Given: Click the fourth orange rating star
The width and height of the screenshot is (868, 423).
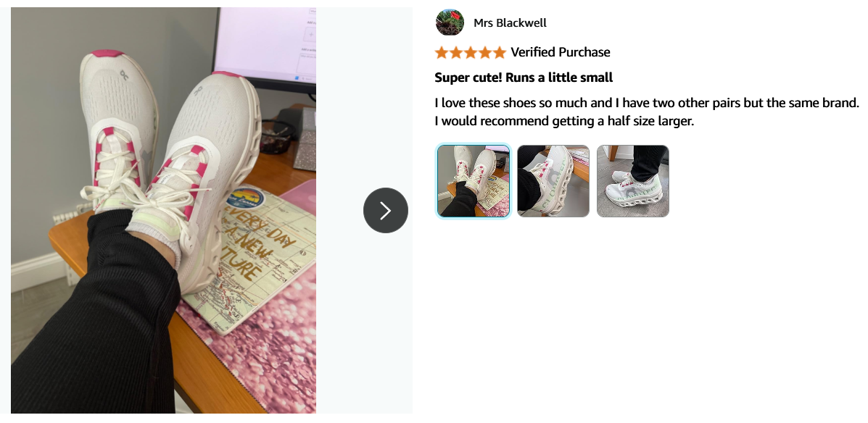Looking at the screenshot, I should pos(485,53).
